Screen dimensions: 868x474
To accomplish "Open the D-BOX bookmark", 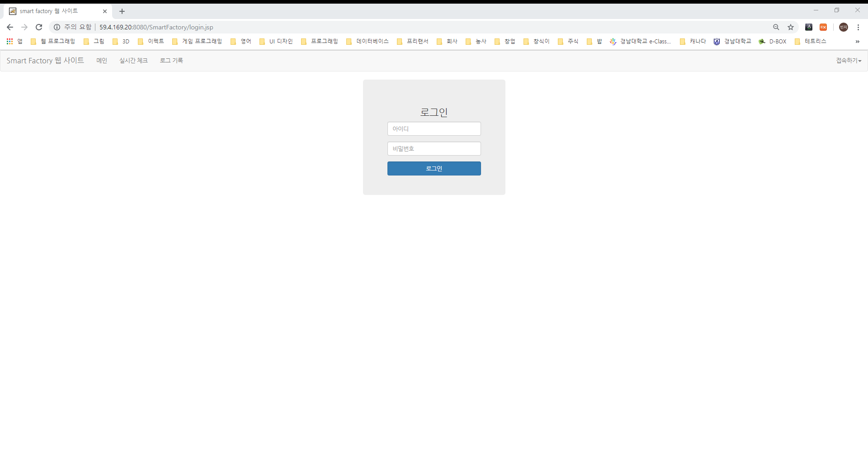I will pos(773,41).
